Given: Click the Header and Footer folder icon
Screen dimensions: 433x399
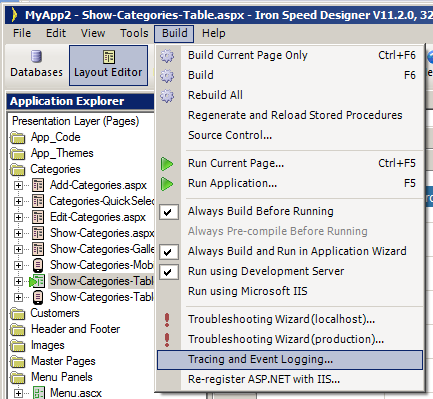Looking at the screenshot, I should [x=18, y=329].
